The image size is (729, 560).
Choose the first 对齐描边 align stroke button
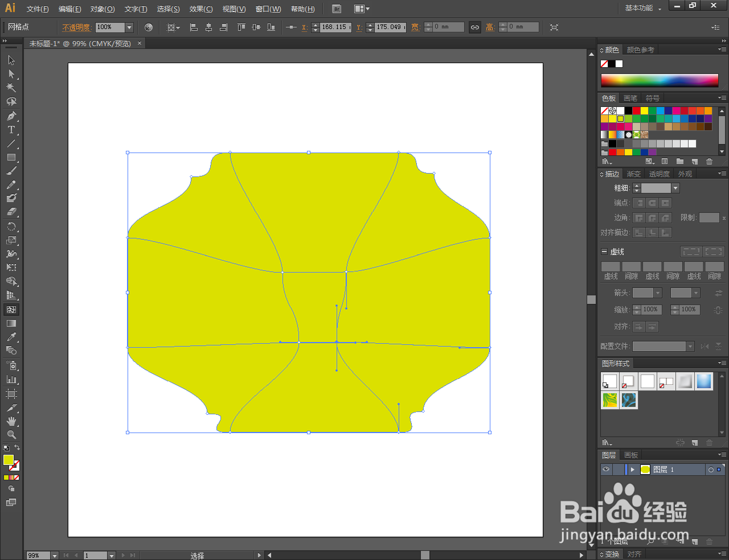(639, 232)
